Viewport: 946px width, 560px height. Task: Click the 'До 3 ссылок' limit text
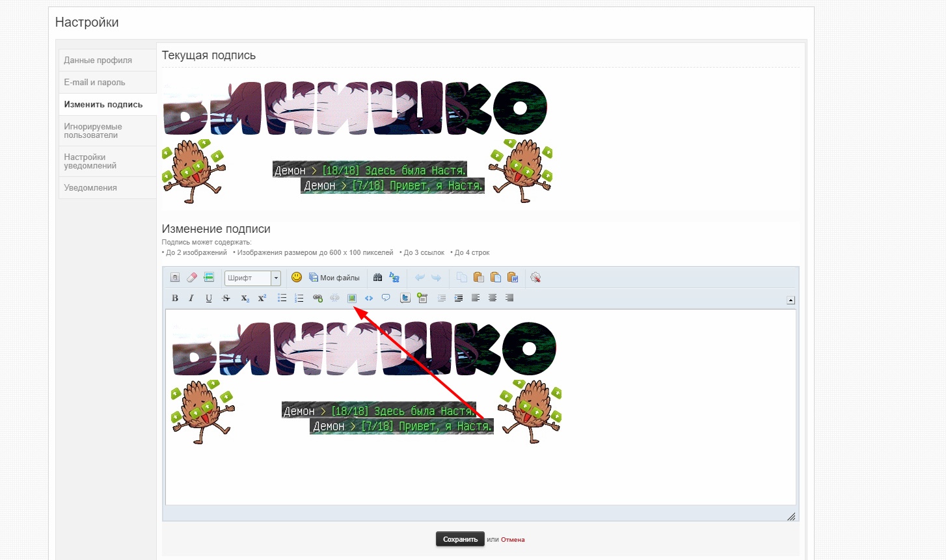422,253
